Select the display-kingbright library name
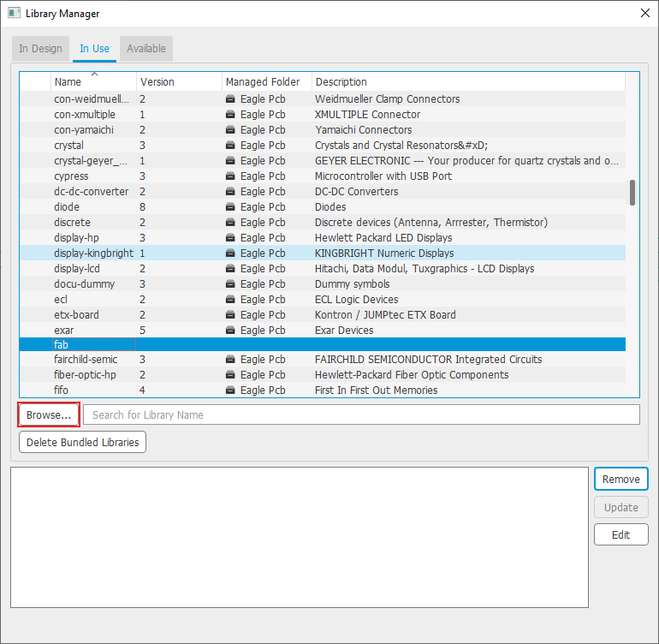The height and width of the screenshot is (644, 659). click(93, 253)
